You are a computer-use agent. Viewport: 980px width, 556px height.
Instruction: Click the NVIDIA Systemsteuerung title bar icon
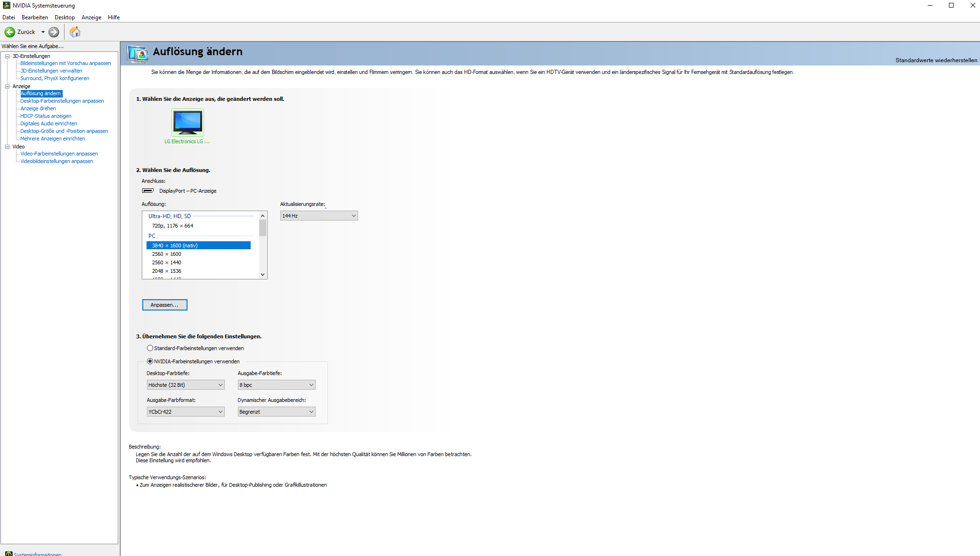click(x=6, y=5)
